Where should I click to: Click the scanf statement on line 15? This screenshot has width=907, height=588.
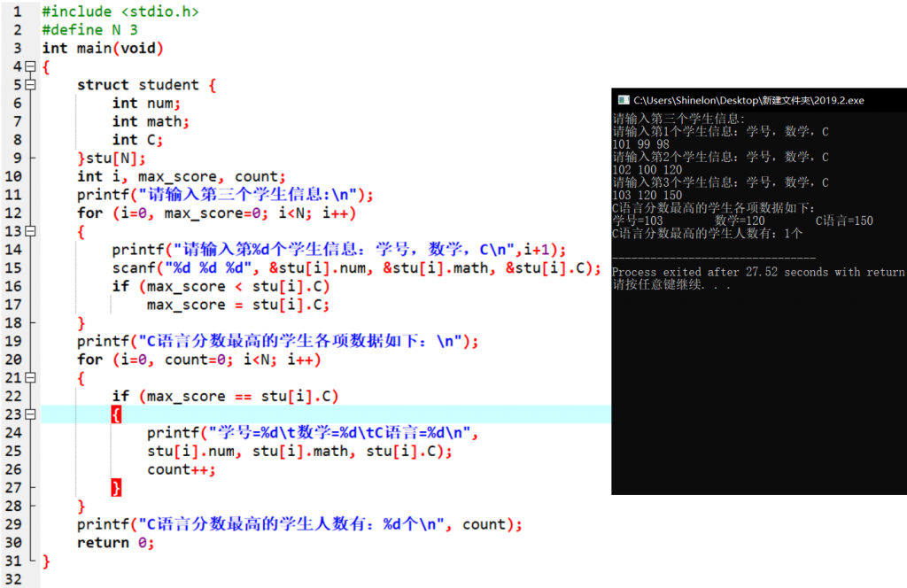(x=357, y=268)
